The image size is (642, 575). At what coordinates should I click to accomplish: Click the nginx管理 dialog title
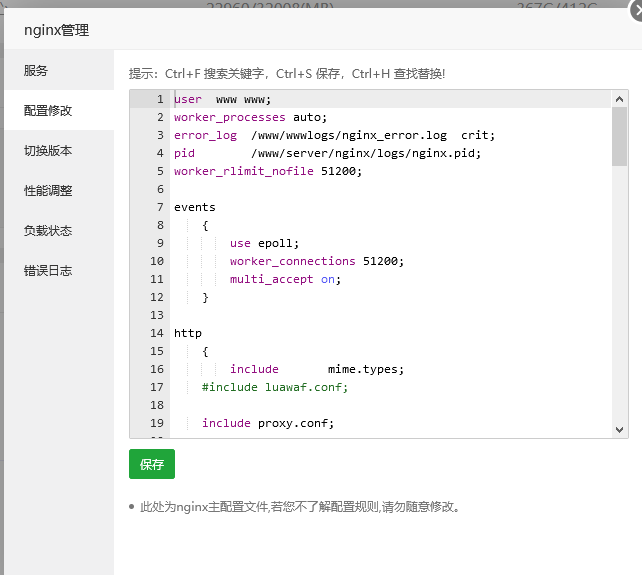[57, 30]
